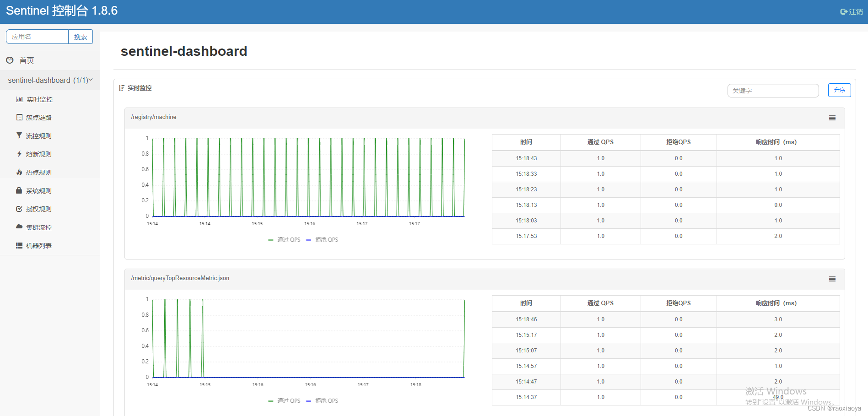The height and width of the screenshot is (416, 868).
Task: Click the 集群流控 cloud icon
Action: (x=19, y=227)
